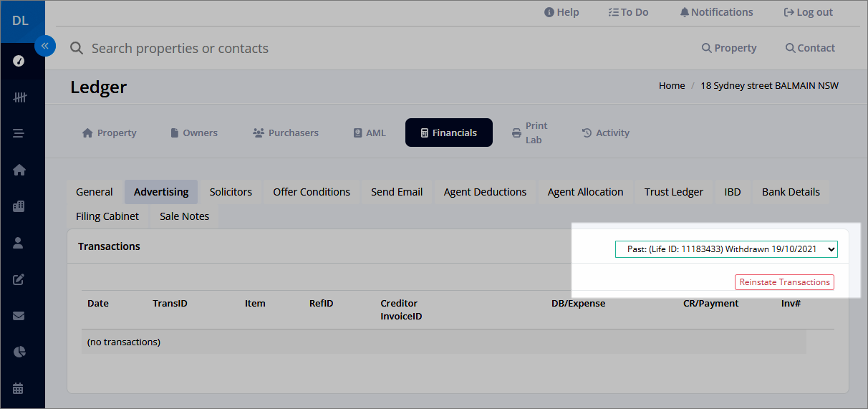Click the calendar icon in the sidebar
868x409 pixels.
(19, 388)
